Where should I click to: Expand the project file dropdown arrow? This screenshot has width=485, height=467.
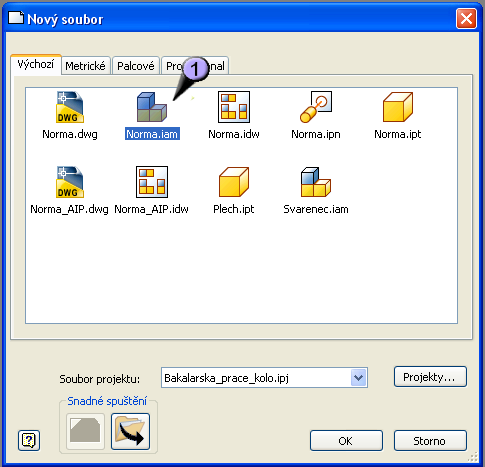[359, 378]
